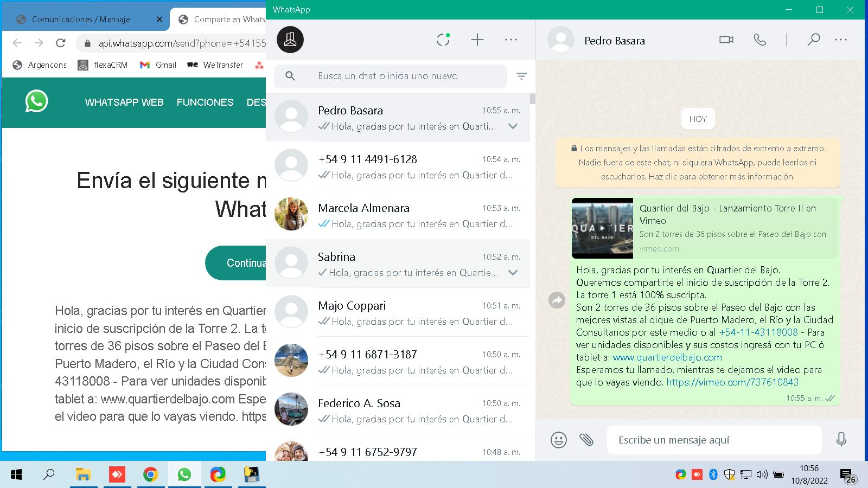Open the chat list three-dots menu

[511, 40]
